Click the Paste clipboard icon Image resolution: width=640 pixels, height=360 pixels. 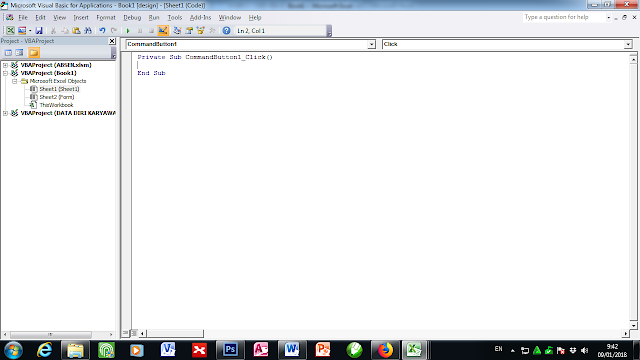pos(76,31)
